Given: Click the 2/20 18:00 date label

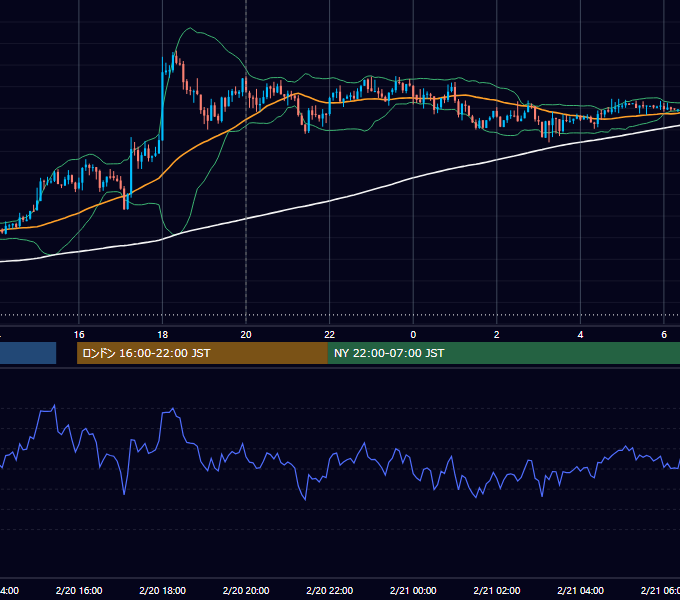Looking at the screenshot, I should coord(163,590).
